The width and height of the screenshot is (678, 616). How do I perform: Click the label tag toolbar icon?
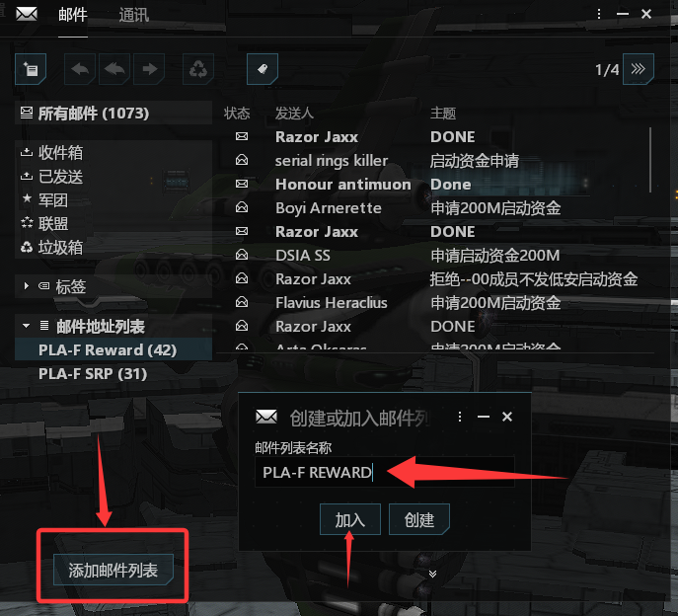pyautogui.click(x=263, y=69)
